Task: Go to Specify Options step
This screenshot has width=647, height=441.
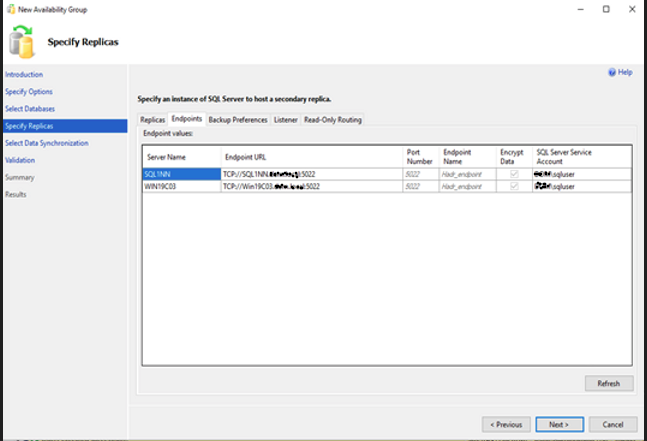Action: coord(29,92)
